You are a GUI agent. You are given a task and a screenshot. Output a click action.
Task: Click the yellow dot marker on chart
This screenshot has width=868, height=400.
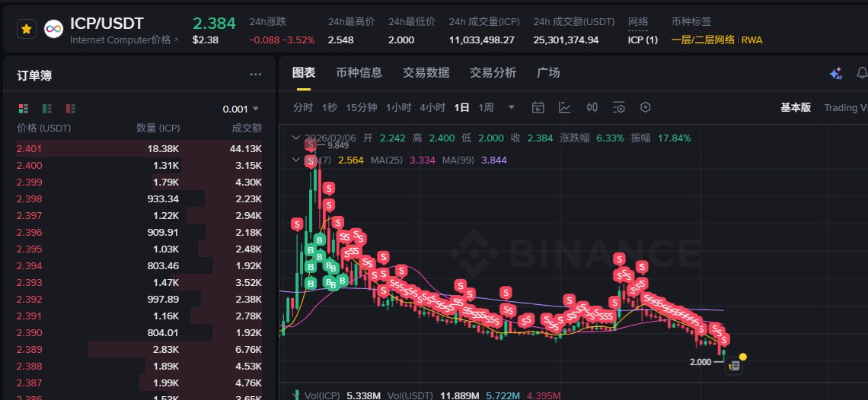[x=743, y=357]
